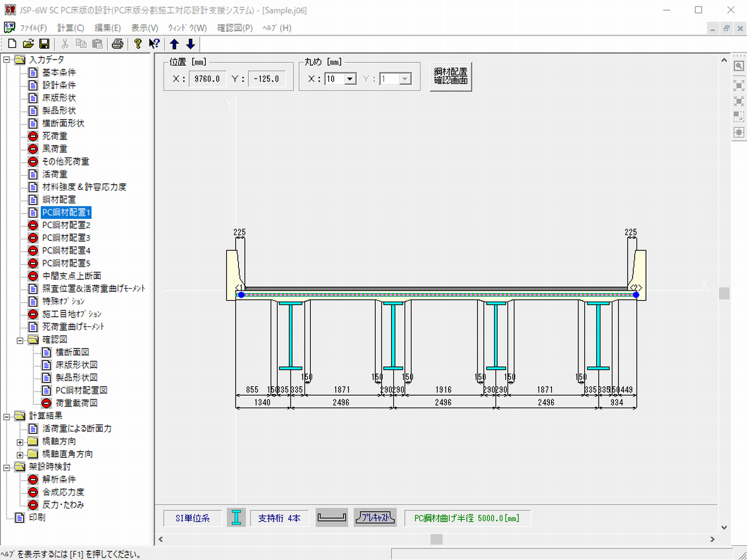Open the 確認図(P) menu
The width and height of the screenshot is (747, 560).
[x=234, y=28]
